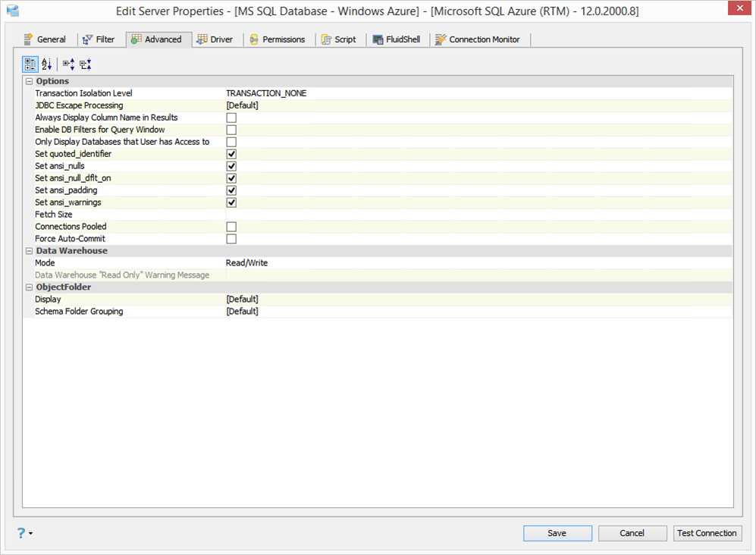Uncheck Set ansi_warnings
The width and height of the screenshot is (756, 555).
[x=231, y=202]
